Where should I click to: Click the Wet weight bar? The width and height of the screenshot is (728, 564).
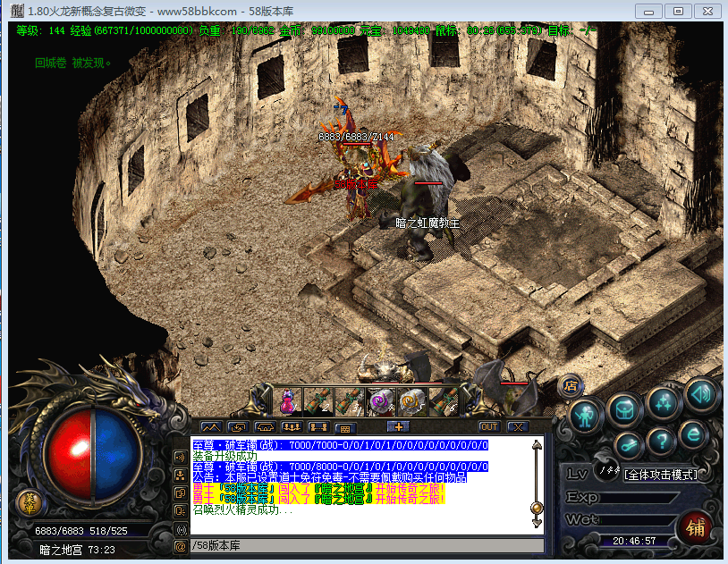tap(639, 520)
